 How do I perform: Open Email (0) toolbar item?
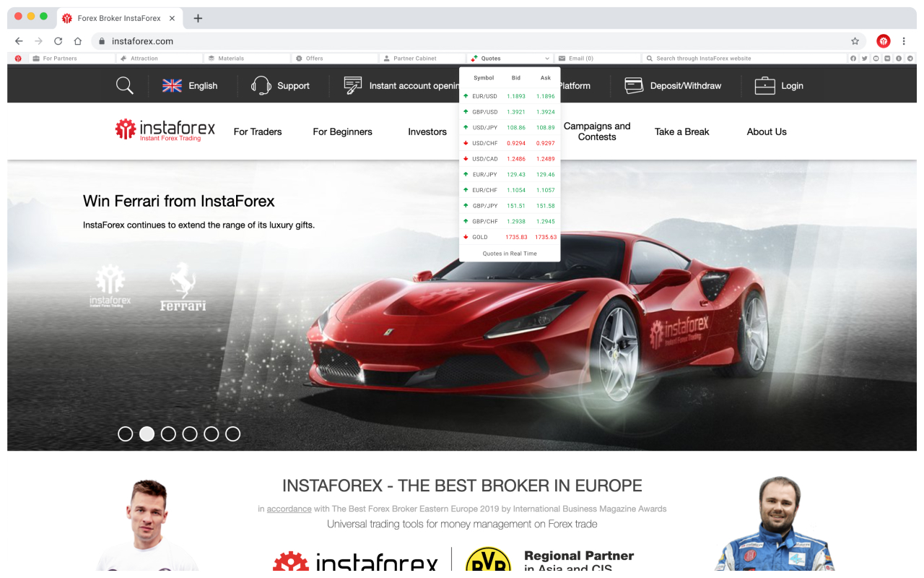coord(598,59)
